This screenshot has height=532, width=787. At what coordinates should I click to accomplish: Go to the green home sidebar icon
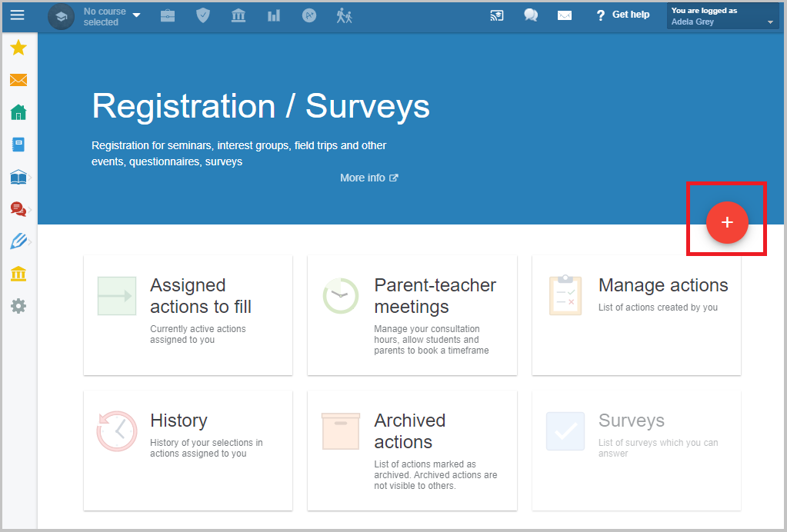tap(18, 112)
